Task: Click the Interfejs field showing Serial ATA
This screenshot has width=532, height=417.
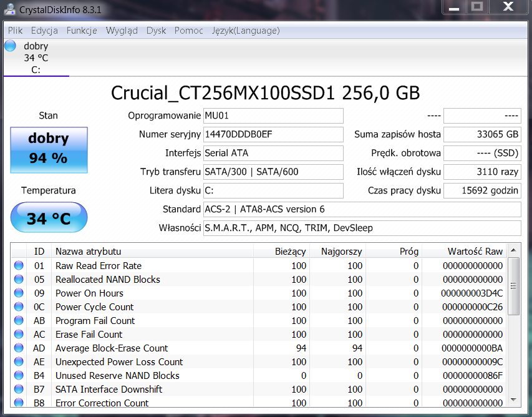Action: [273, 153]
